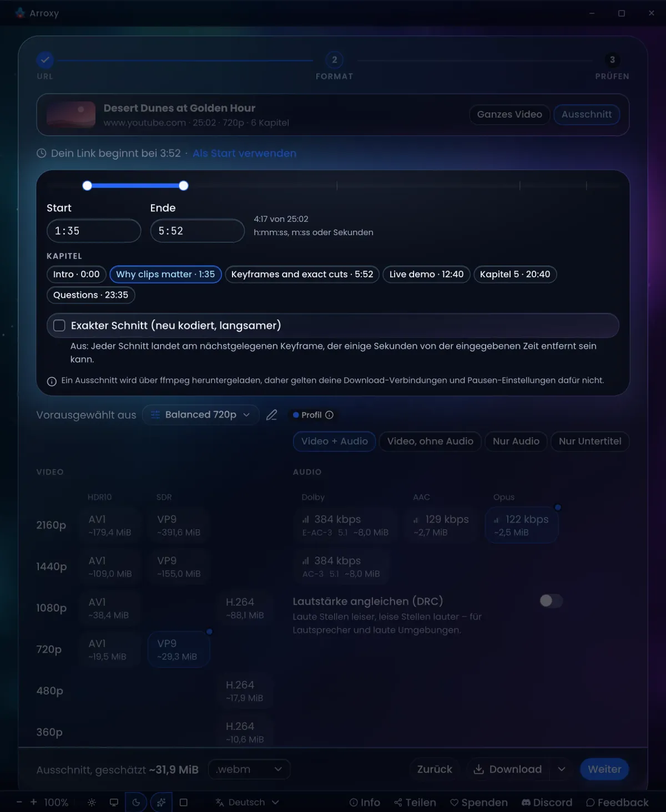Click the completed URL step checkmark
This screenshot has height=812, width=666.
pyautogui.click(x=45, y=59)
